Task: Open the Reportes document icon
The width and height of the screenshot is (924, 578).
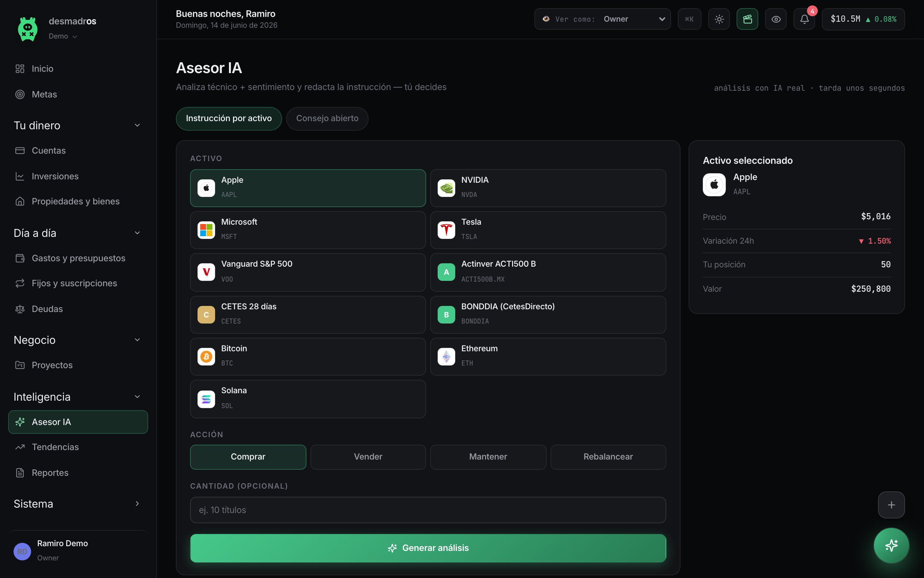Action: coord(20,473)
